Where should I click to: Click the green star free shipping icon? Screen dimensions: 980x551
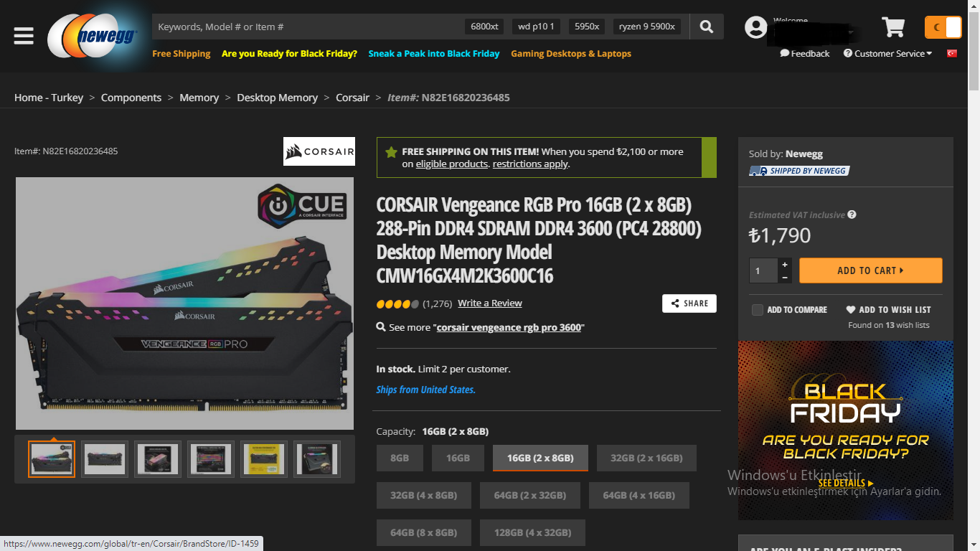[391, 152]
